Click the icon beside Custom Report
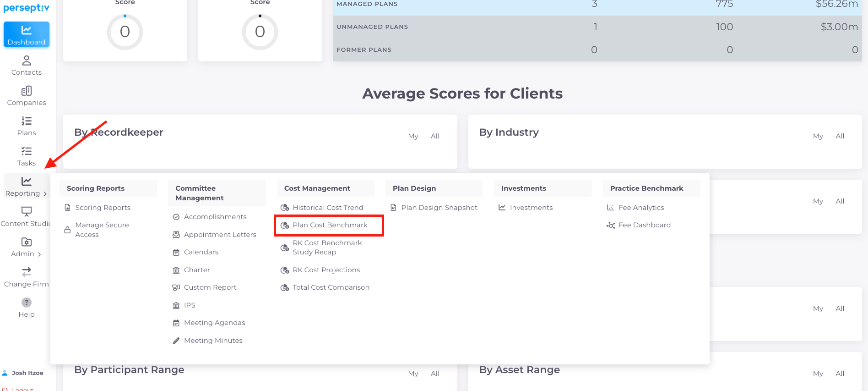Screen dimensions: 868x391 pos(176,287)
